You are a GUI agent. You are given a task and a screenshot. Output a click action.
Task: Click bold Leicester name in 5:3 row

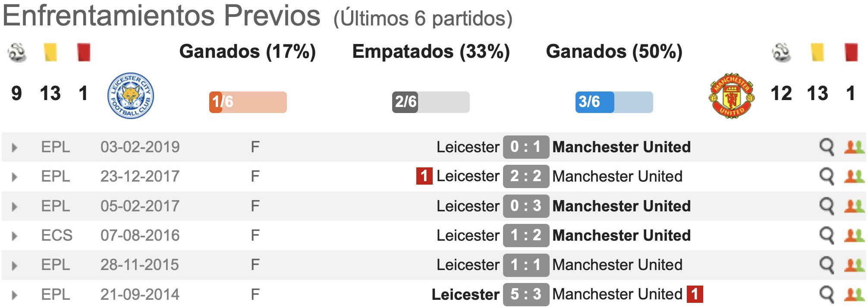465,294
